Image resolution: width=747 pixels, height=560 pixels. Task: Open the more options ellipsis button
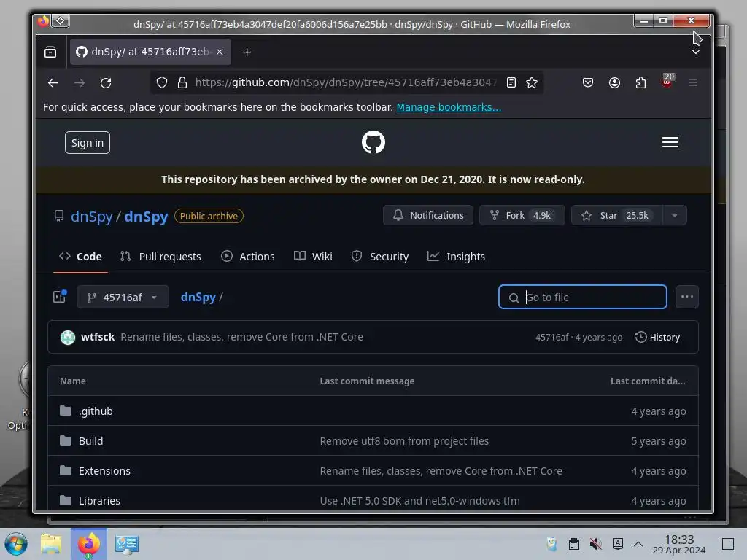687,297
